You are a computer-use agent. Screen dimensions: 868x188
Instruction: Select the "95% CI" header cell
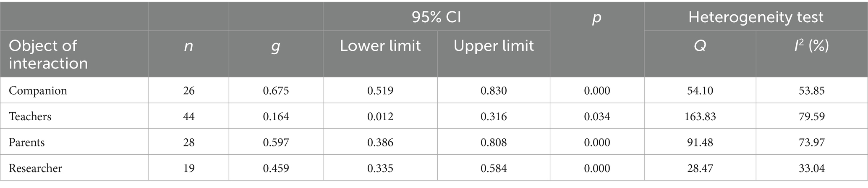[436, 17]
